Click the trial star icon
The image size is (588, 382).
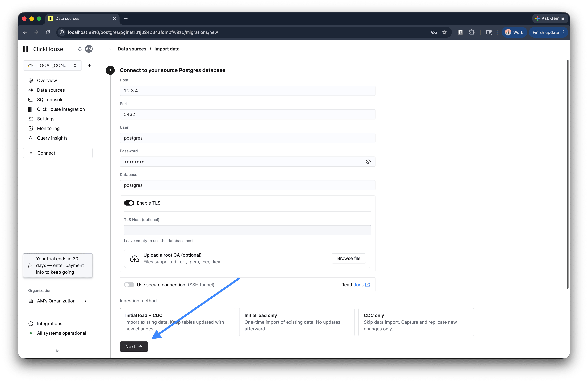pos(30,265)
